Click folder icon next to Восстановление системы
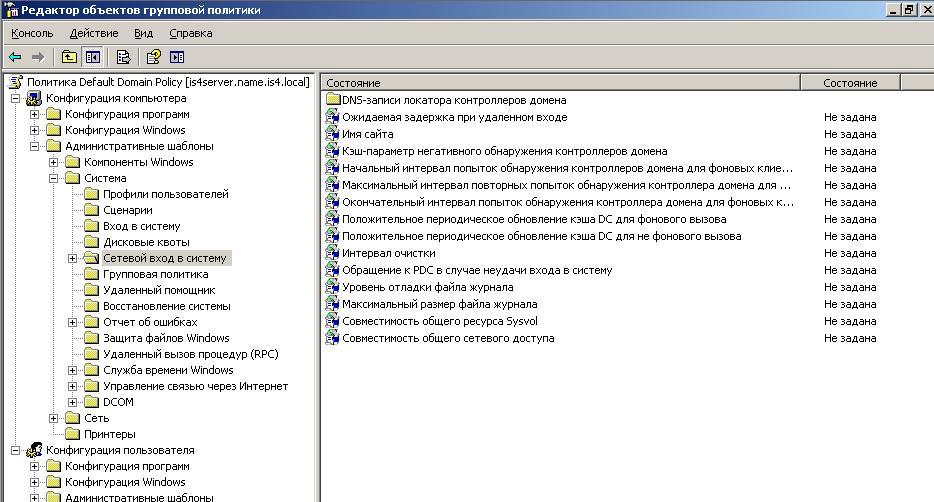 click(92, 306)
